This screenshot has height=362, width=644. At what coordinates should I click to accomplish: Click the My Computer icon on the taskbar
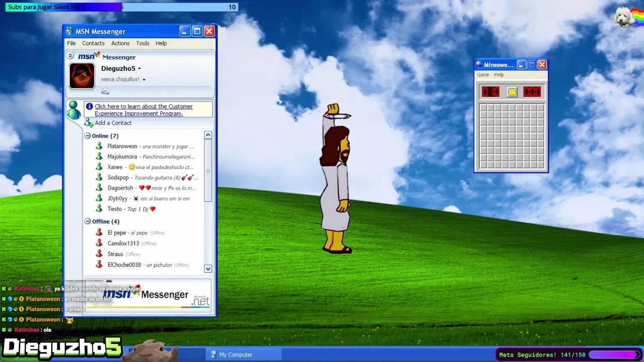[213, 355]
